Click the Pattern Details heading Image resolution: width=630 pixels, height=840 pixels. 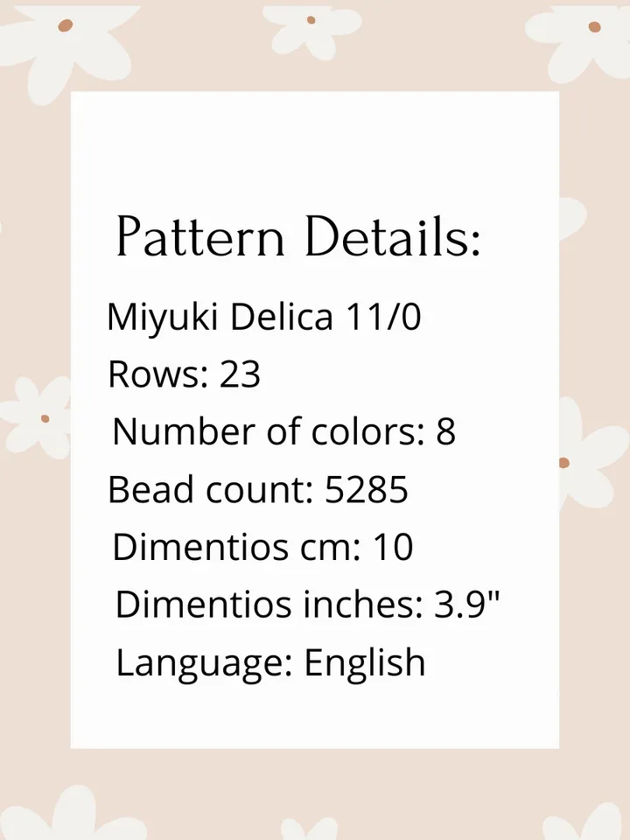[x=298, y=237]
